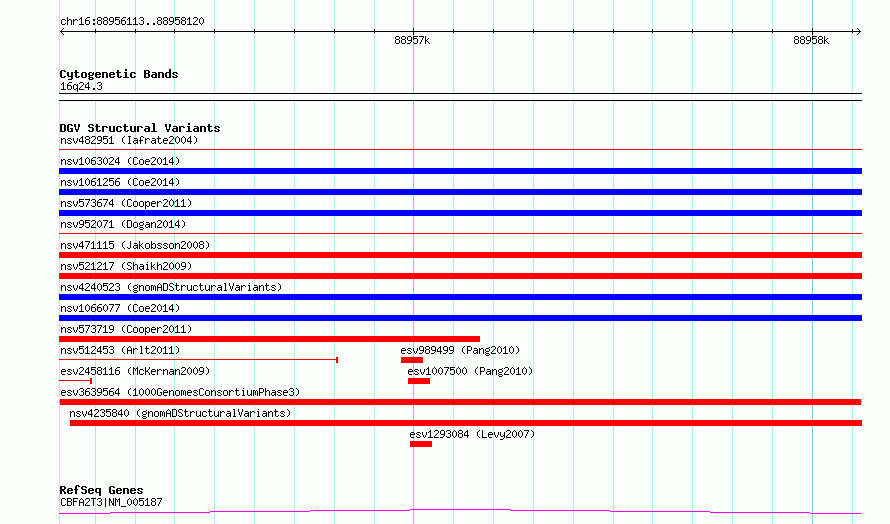Image resolution: width=890 pixels, height=524 pixels.
Task: Open variant nsv512453 (Arlt2011) label
Action: [x=120, y=350]
